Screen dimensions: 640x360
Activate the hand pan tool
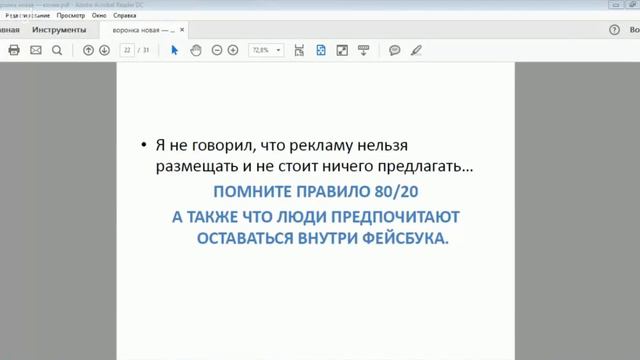pos(196,50)
